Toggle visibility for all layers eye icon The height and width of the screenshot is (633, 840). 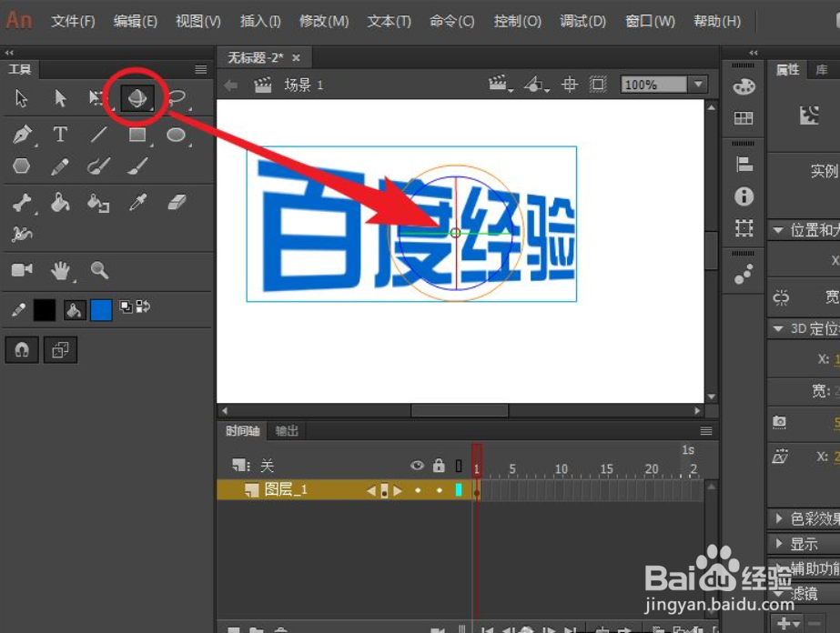click(417, 466)
